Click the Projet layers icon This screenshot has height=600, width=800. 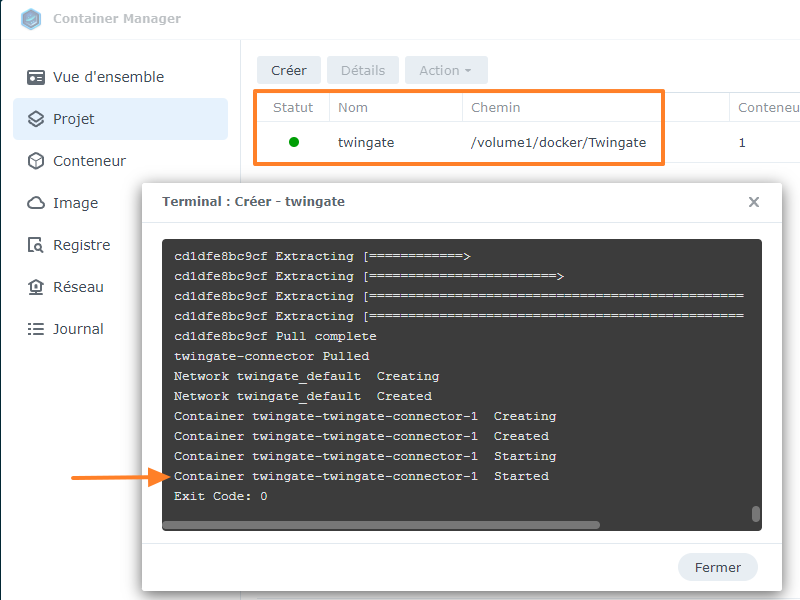(36, 119)
